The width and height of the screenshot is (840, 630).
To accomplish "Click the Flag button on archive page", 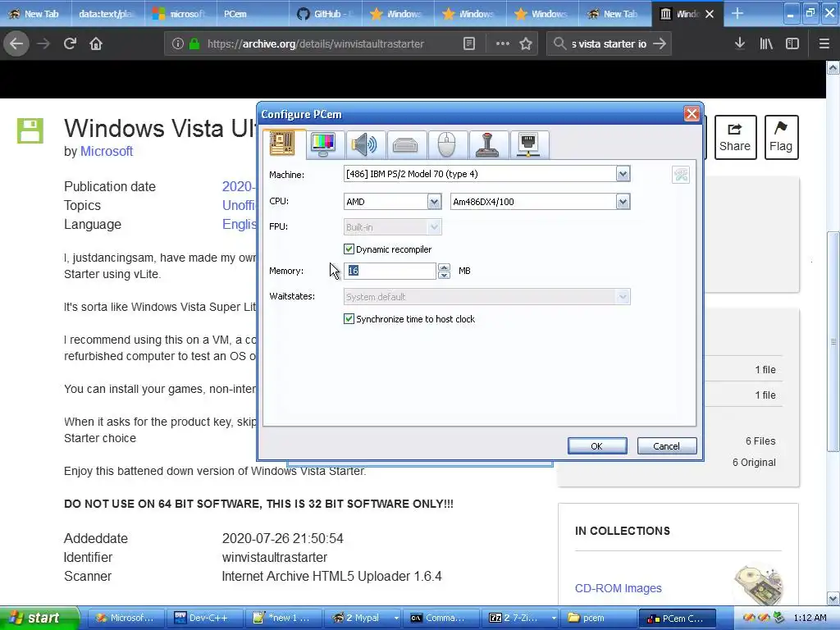I will (781, 137).
